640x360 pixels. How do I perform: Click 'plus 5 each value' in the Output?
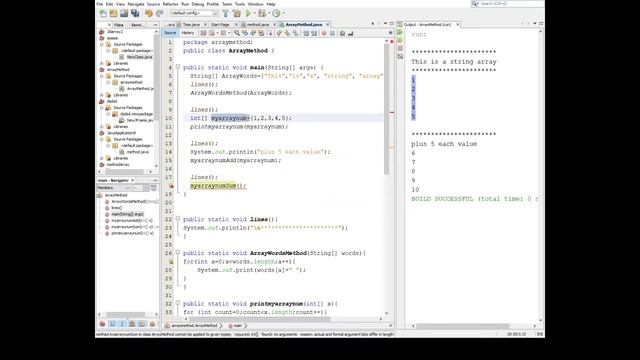pos(444,144)
